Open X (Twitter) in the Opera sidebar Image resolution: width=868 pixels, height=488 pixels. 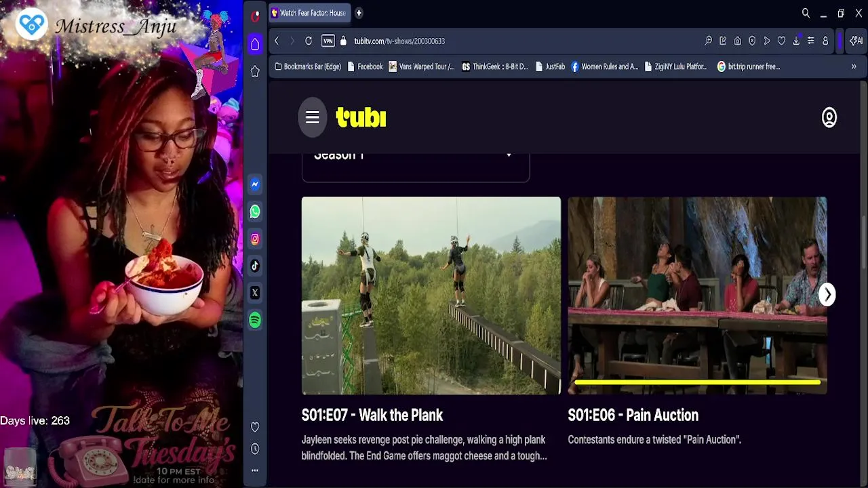255,293
